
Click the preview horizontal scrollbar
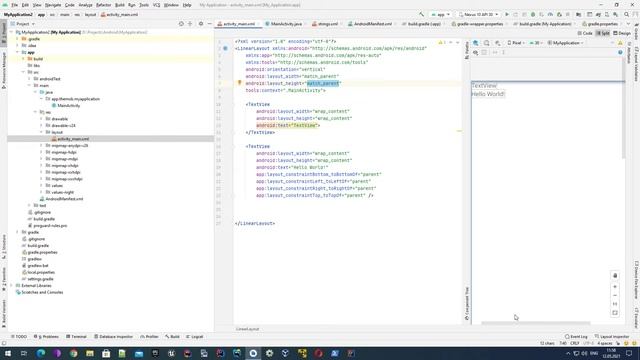[x=536, y=323]
